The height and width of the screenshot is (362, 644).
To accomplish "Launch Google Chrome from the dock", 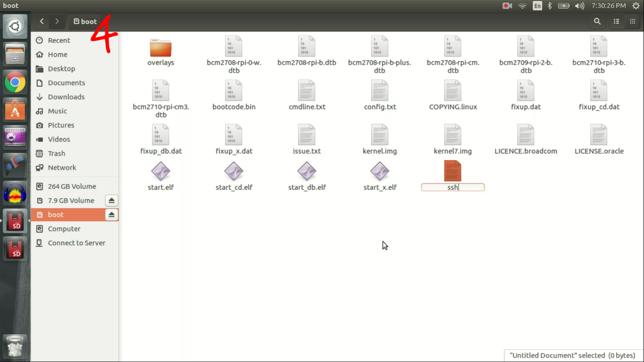I will click(x=15, y=82).
